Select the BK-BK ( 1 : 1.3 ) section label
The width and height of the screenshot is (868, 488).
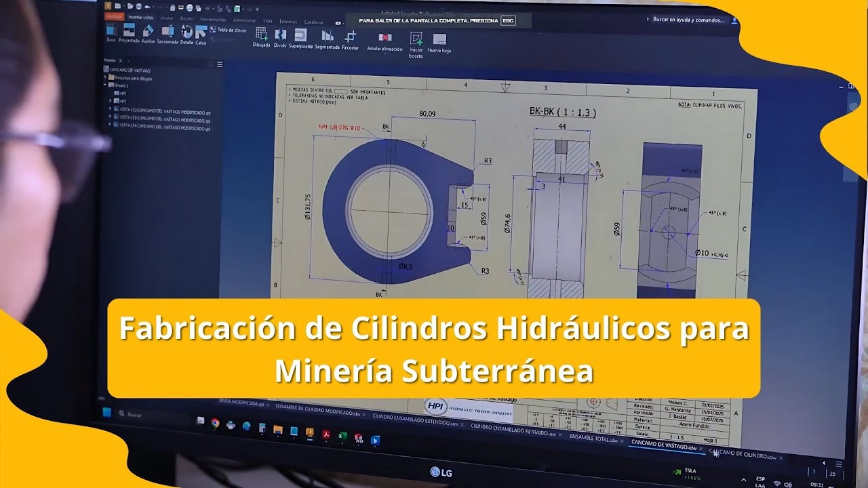point(562,113)
